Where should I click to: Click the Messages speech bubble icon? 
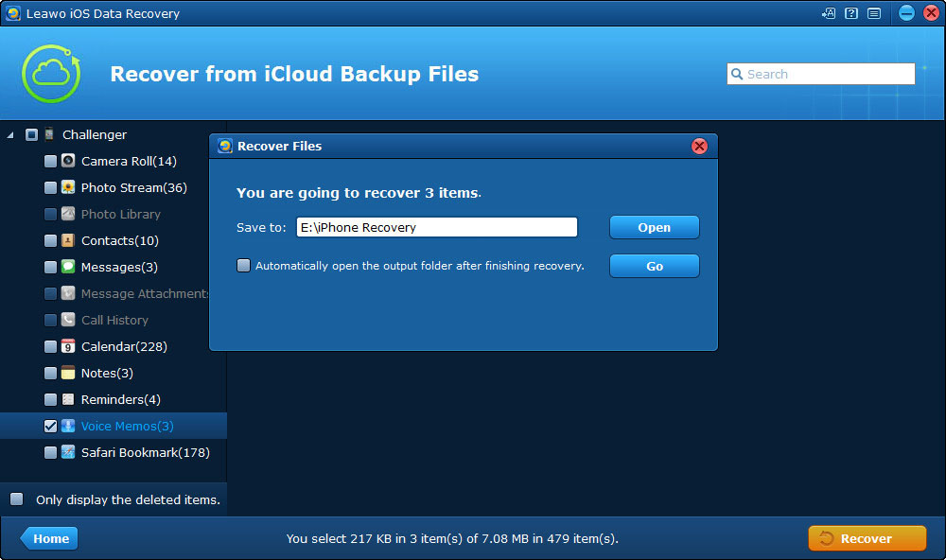[x=68, y=267]
